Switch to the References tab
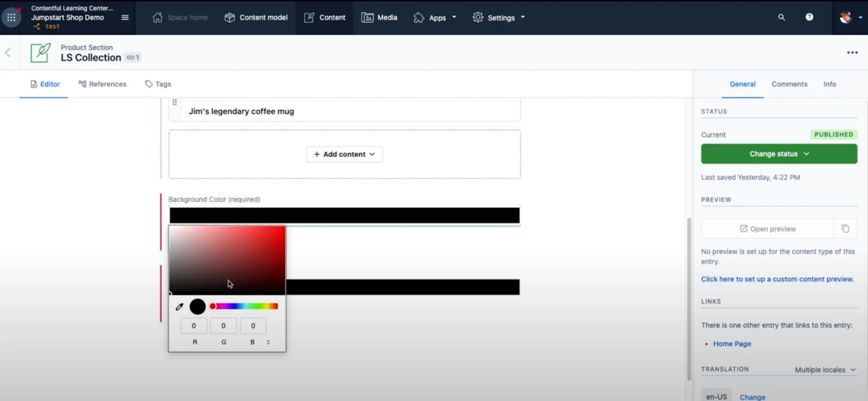The width and height of the screenshot is (868, 401). (x=102, y=84)
